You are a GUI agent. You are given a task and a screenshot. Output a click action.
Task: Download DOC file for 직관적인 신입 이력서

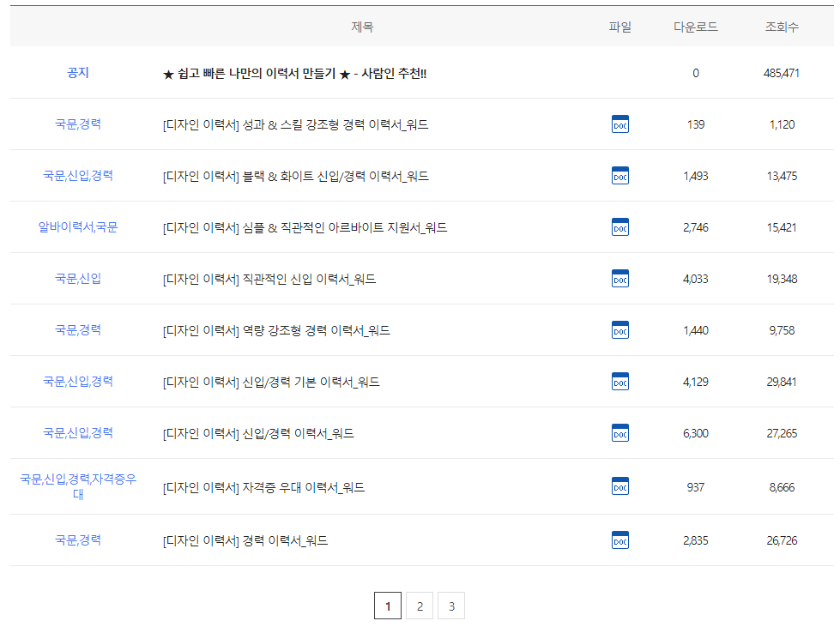coord(619,279)
